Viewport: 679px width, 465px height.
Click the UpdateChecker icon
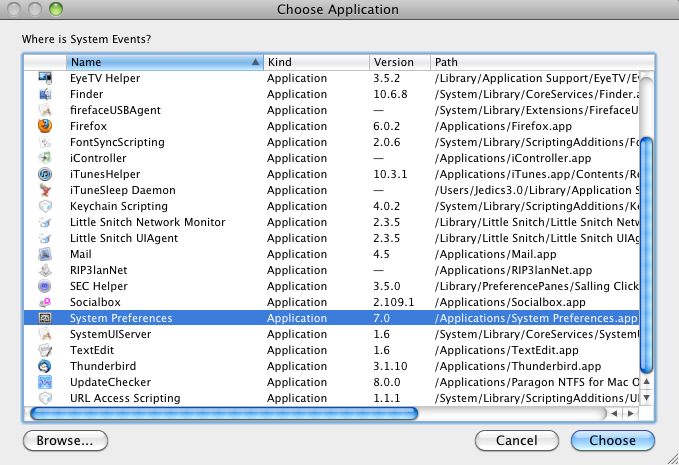click(x=45, y=382)
